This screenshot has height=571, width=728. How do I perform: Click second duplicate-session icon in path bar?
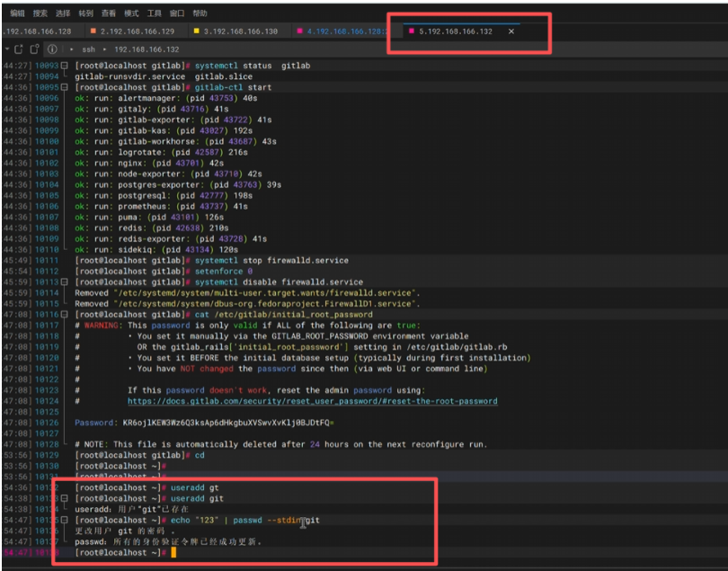tap(34, 49)
